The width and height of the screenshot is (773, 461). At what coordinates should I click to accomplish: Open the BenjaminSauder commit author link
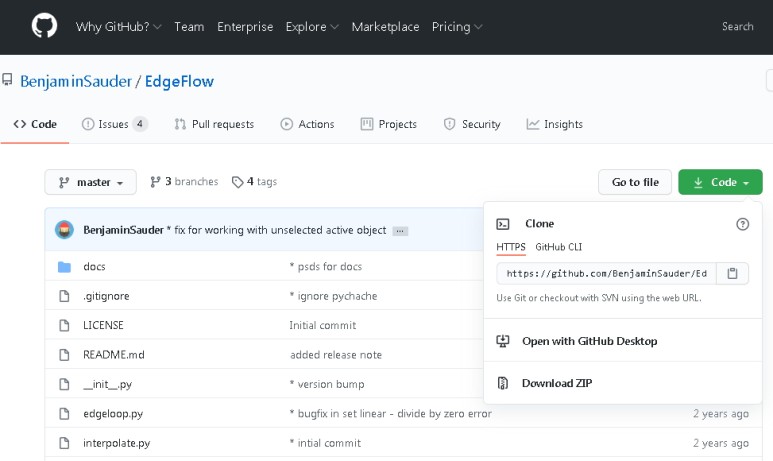tap(123, 230)
